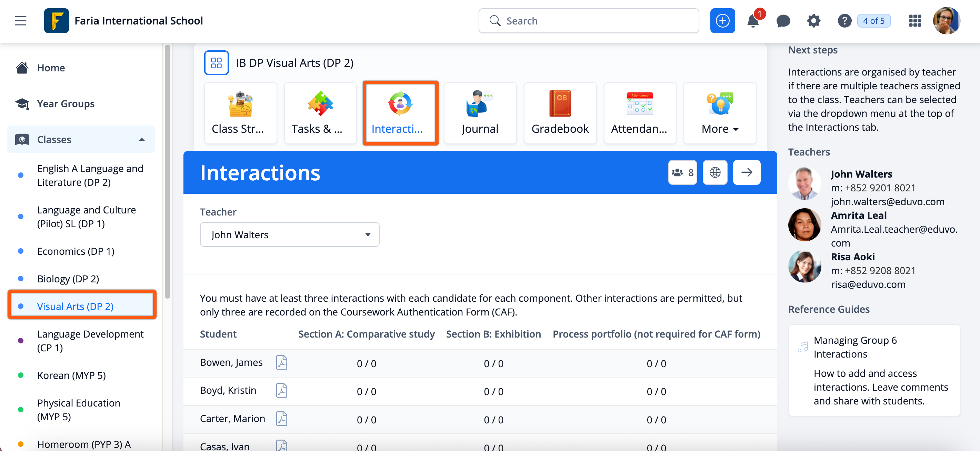The width and height of the screenshot is (980, 451).
Task: Click risa@eduvo.com email
Action: pyautogui.click(x=868, y=285)
